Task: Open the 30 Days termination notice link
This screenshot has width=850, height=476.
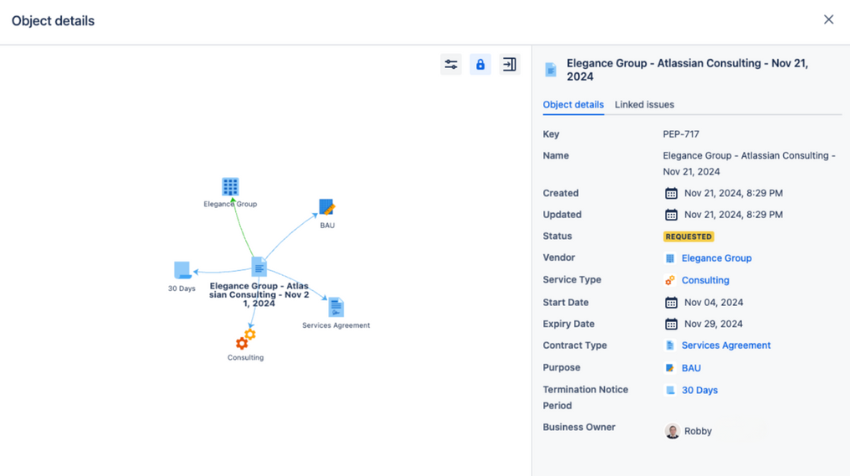Action: [x=699, y=390]
